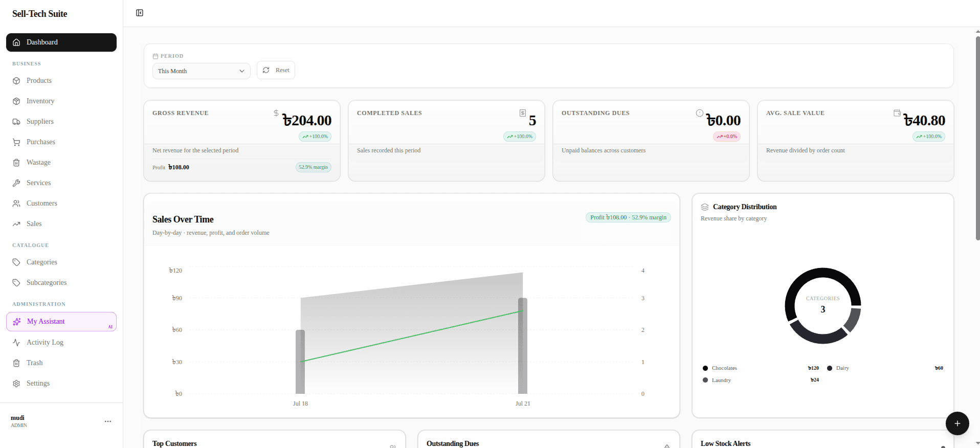The image size is (980, 448).
Task: Click the Sell-Tech Suite logo title
Action: click(x=40, y=14)
